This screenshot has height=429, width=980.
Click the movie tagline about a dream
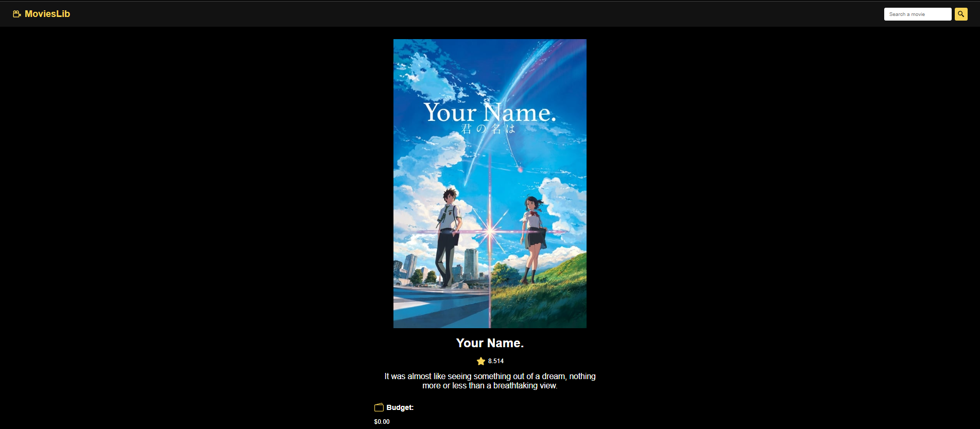[x=490, y=381]
